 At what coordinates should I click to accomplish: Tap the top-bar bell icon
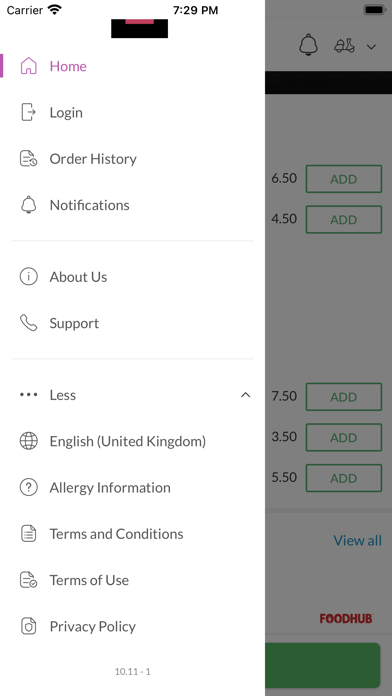[309, 45]
